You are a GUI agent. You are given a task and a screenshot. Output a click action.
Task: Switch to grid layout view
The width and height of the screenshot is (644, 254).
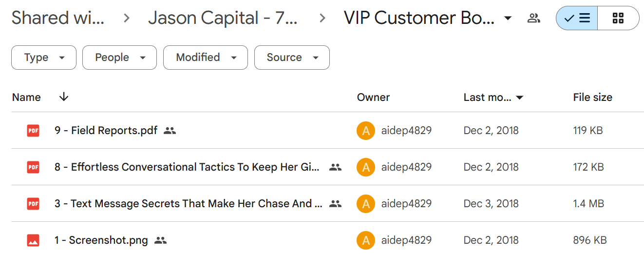[618, 19]
